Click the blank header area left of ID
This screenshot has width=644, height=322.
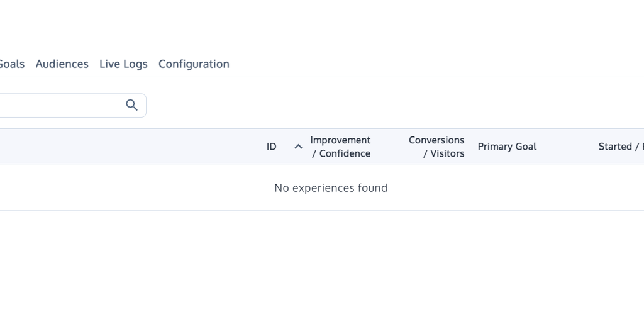(x=126, y=147)
